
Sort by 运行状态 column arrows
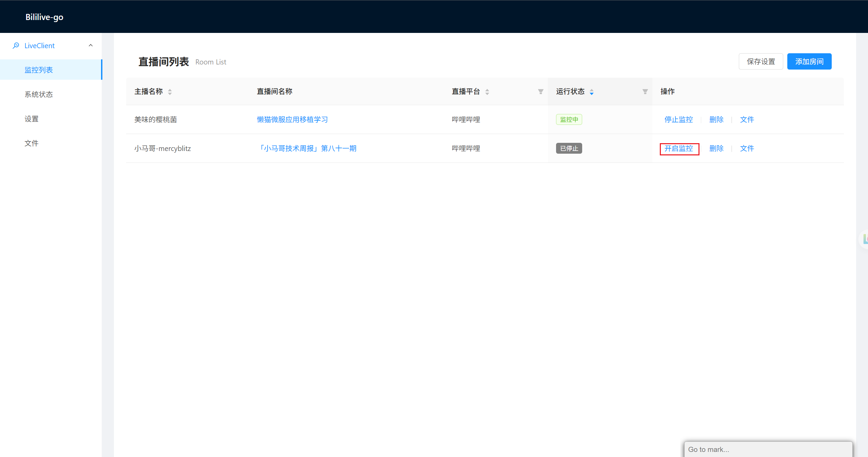pyautogui.click(x=592, y=92)
